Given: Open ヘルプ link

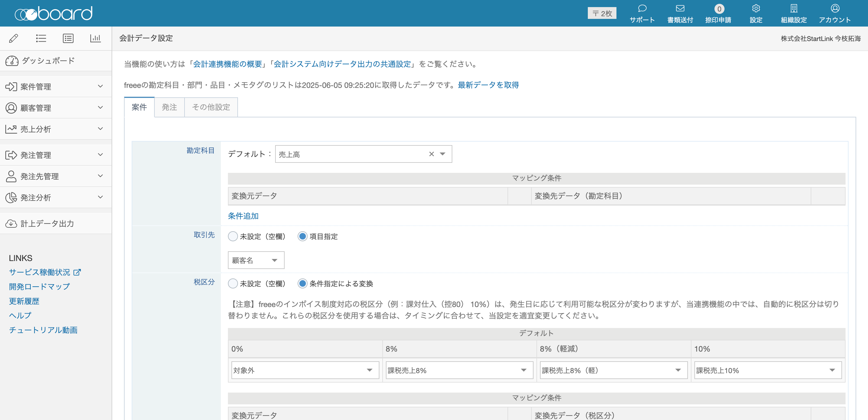Looking at the screenshot, I should coord(20,316).
